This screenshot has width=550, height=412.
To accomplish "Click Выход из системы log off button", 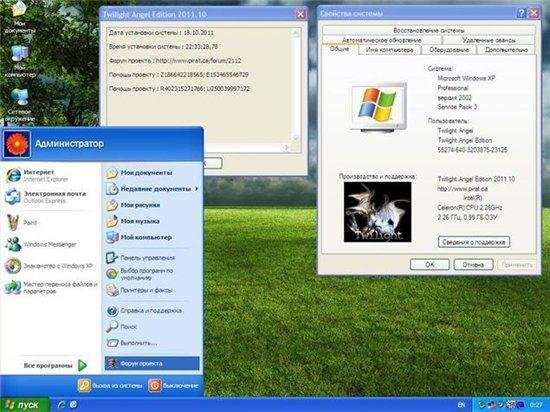I will click(x=110, y=386).
